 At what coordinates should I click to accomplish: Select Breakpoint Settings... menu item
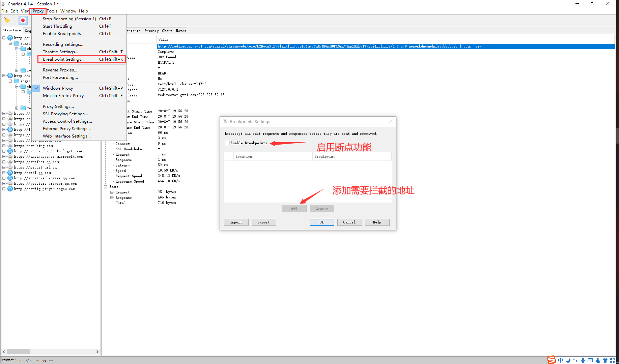(82, 59)
